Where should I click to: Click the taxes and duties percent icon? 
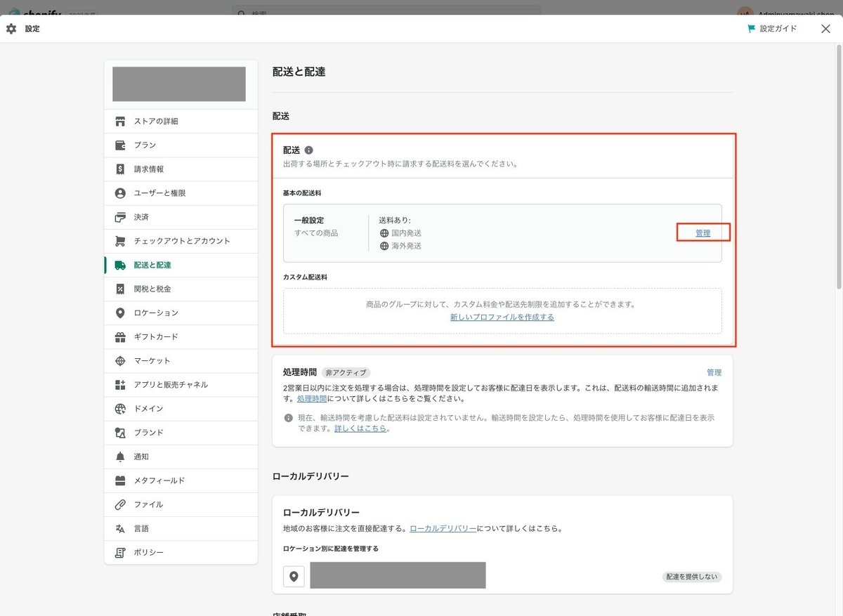[120, 289]
